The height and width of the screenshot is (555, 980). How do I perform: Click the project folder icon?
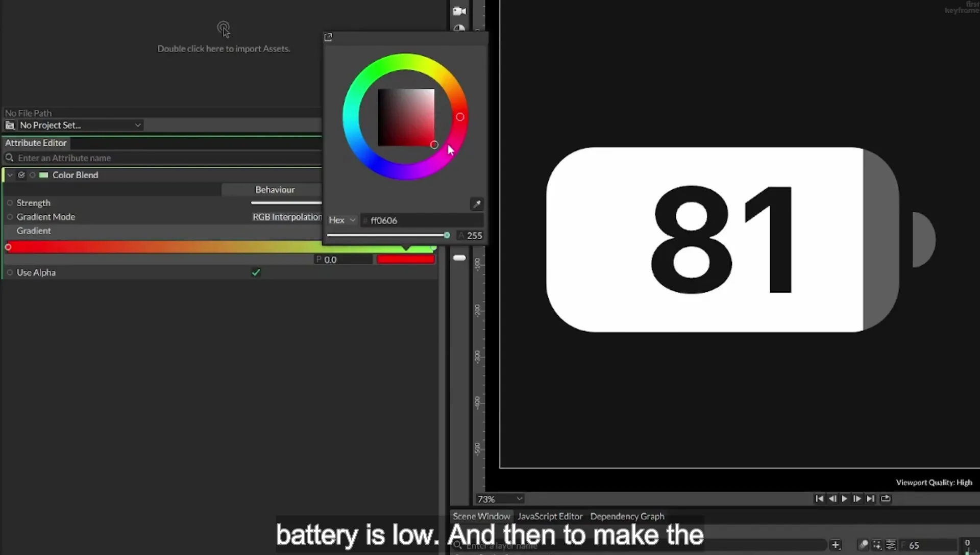pos(10,125)
